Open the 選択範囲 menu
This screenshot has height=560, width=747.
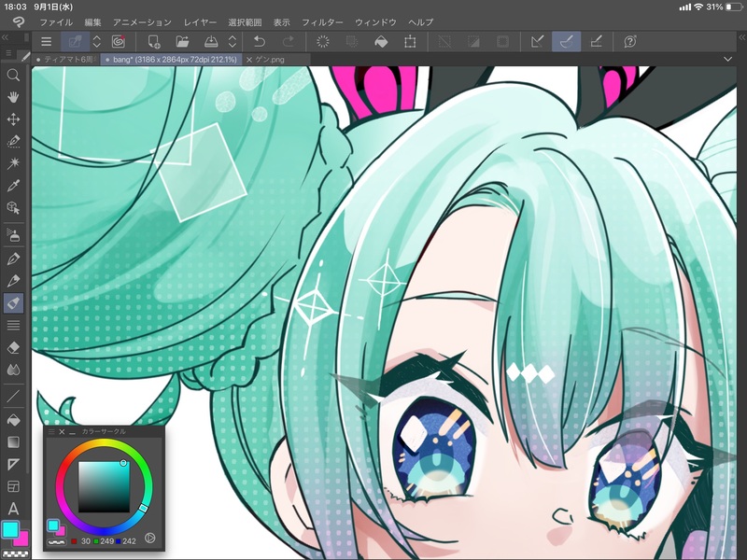[245, 22]
